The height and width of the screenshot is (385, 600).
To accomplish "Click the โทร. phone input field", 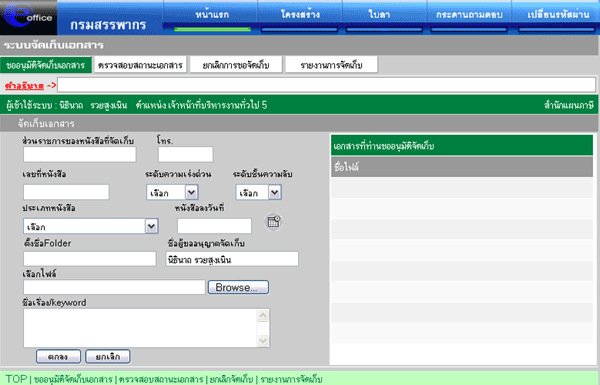I will (186, 155).
